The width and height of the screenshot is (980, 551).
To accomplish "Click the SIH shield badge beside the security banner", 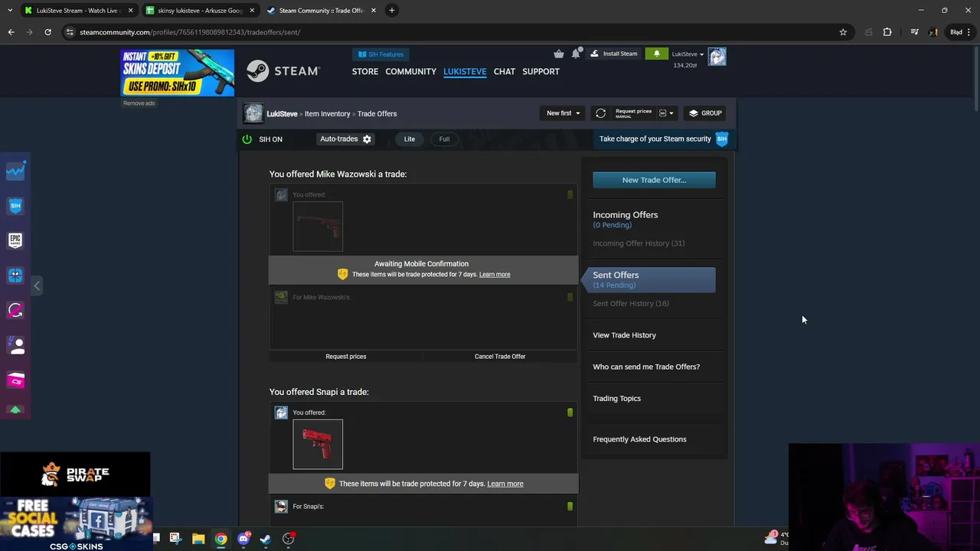I will 721,139.
